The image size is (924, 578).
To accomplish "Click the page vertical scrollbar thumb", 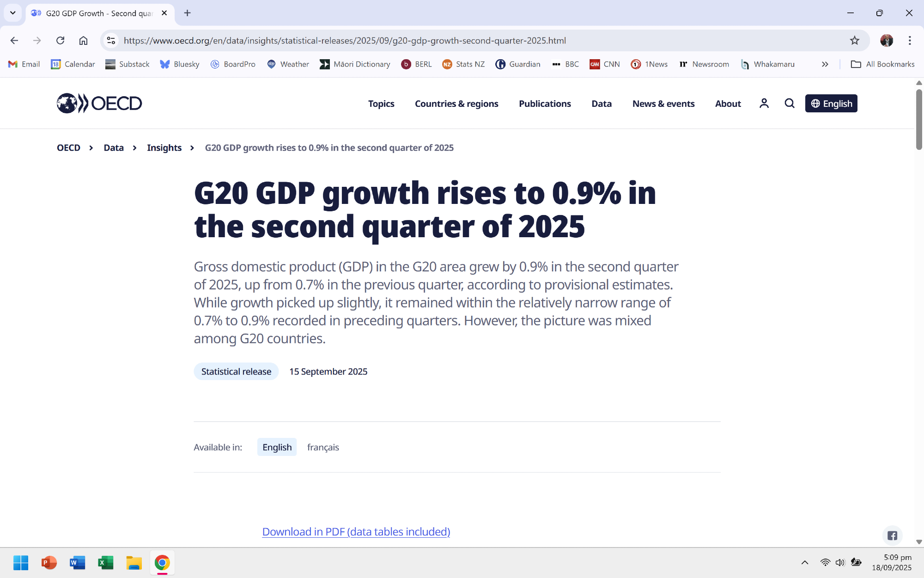I will pos(919,119).
